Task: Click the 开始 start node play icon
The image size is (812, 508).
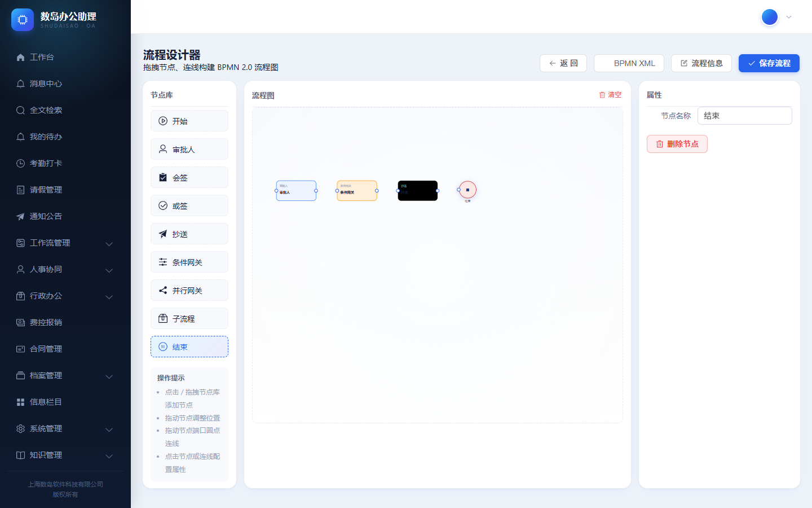Action: [163, 121]
